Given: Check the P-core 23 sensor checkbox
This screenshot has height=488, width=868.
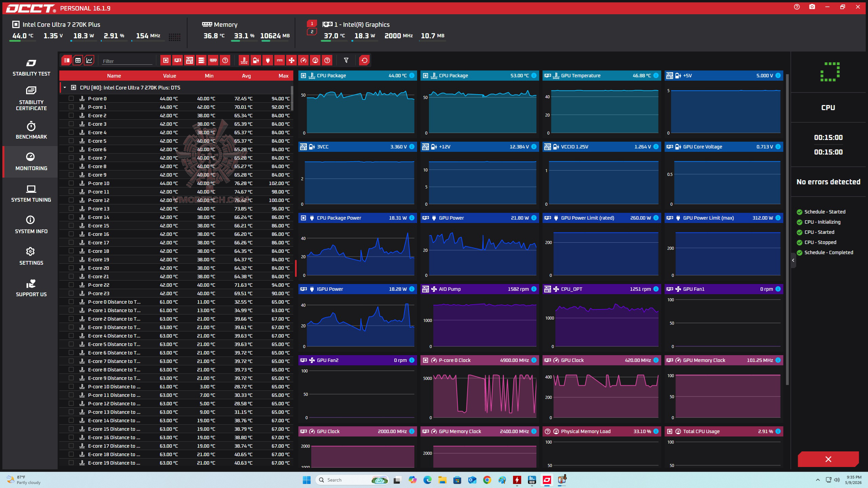Looking at the screenshot, I should tap(71, 293).
